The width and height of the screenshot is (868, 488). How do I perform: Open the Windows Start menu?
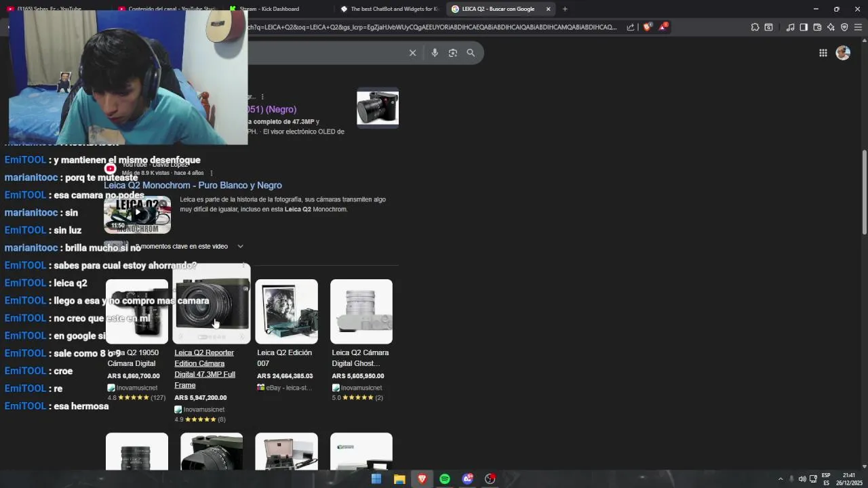coord(376,479)
